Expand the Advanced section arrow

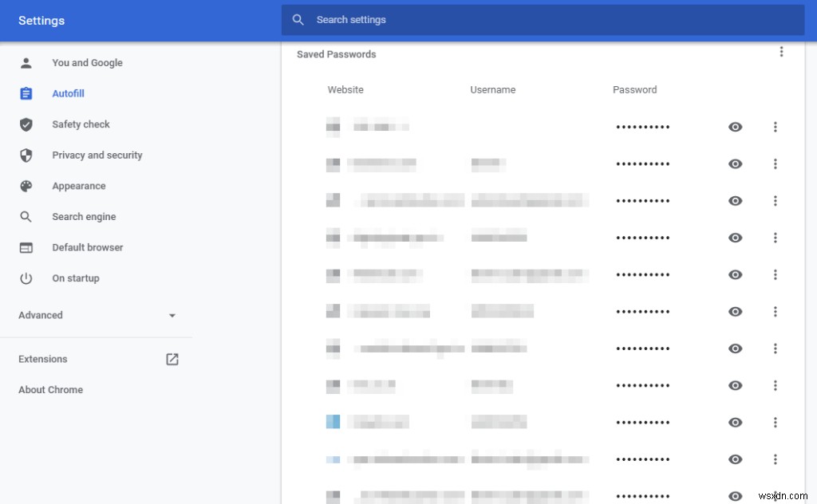(x=172, y=316)
